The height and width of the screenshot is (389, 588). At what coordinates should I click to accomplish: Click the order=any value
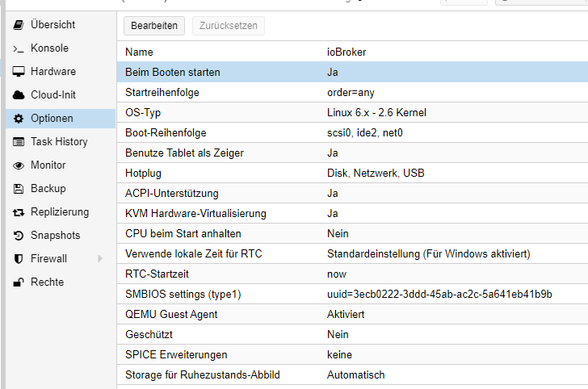tap(351, 93)
